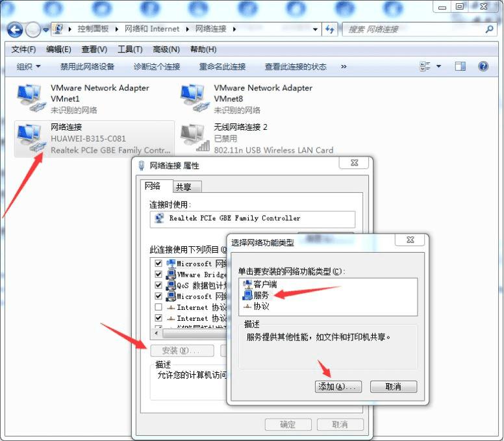Click the change view icon
Viewport: 504px width, 441px height.
click(x=425, y=66)
